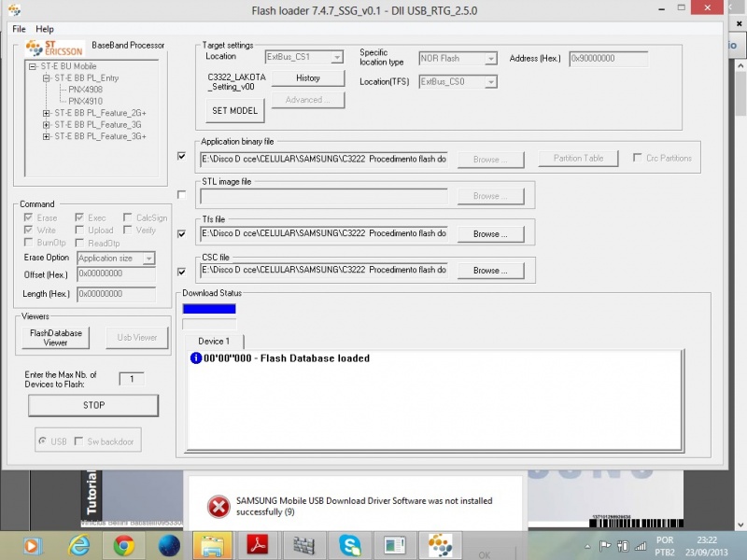Click the Application binary file path field

[x=324, y=159]
